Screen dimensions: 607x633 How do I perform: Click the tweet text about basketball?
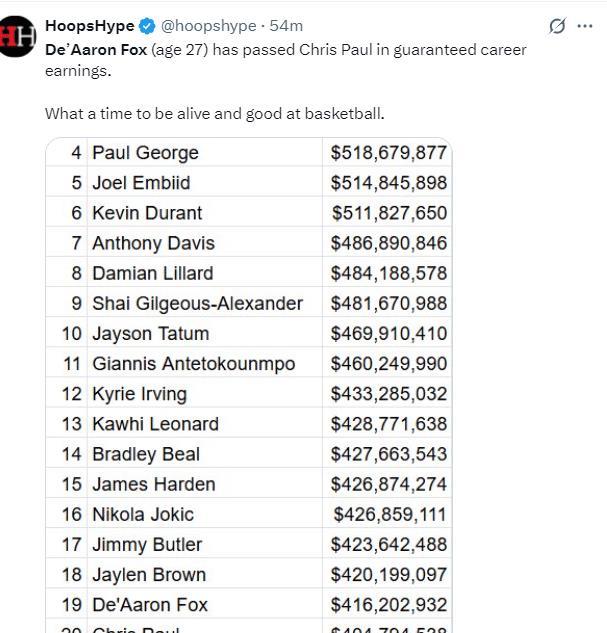(215, 114)
